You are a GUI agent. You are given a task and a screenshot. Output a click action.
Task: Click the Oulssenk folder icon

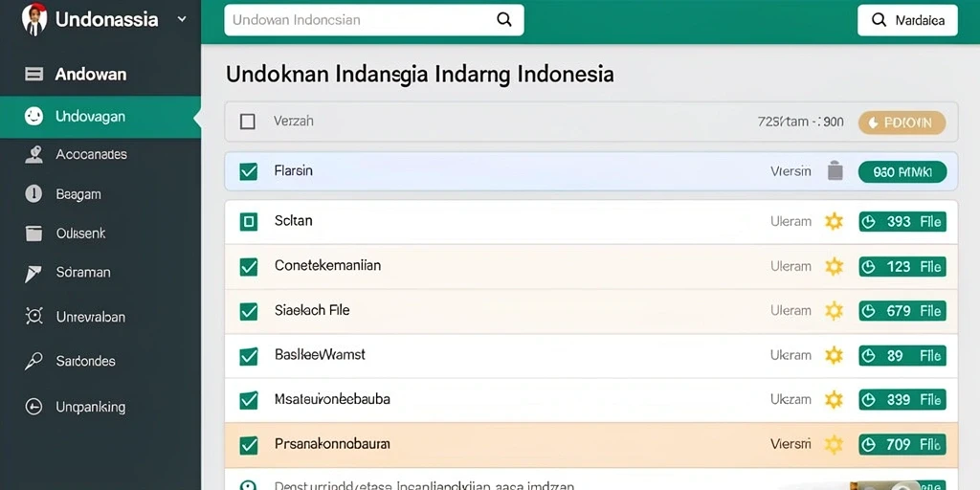point(33,234)
